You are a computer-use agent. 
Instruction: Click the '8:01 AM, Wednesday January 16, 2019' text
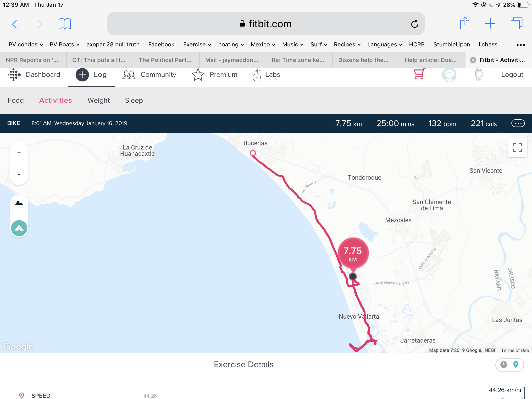79,123
